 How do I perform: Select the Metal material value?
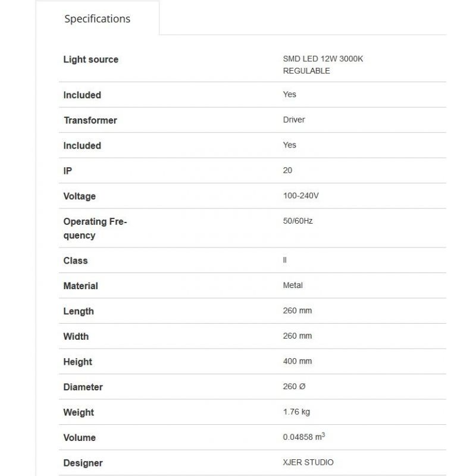(293, 285)
